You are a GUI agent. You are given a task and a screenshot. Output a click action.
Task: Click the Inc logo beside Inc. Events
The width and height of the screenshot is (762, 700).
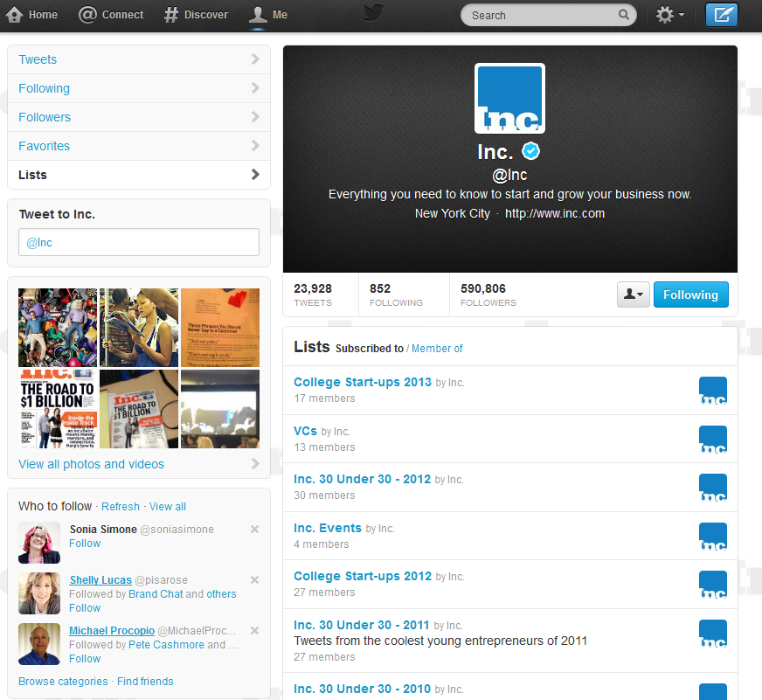pyautogui.click(x=713, y=537)
